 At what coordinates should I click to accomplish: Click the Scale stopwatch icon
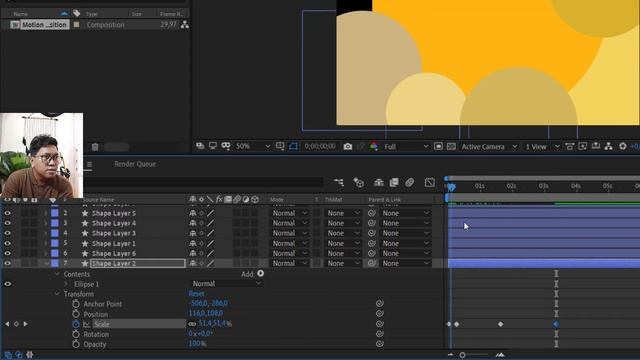(76, 324)
